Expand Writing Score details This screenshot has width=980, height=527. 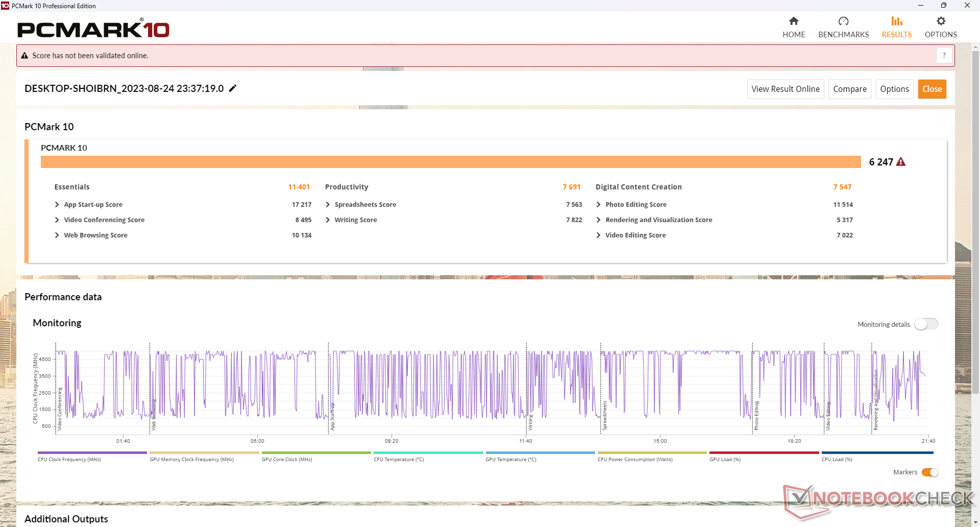pos(328,220)
